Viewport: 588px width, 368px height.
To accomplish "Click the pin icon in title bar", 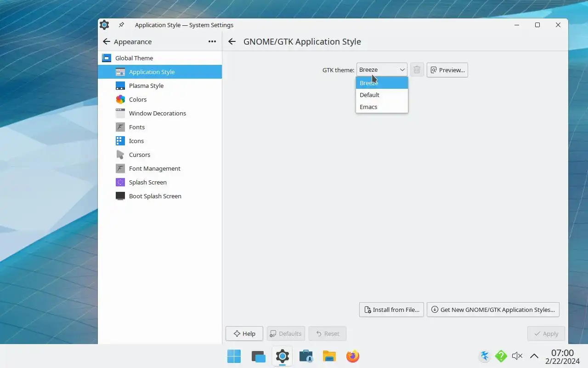I will click(x=121, y=25).
